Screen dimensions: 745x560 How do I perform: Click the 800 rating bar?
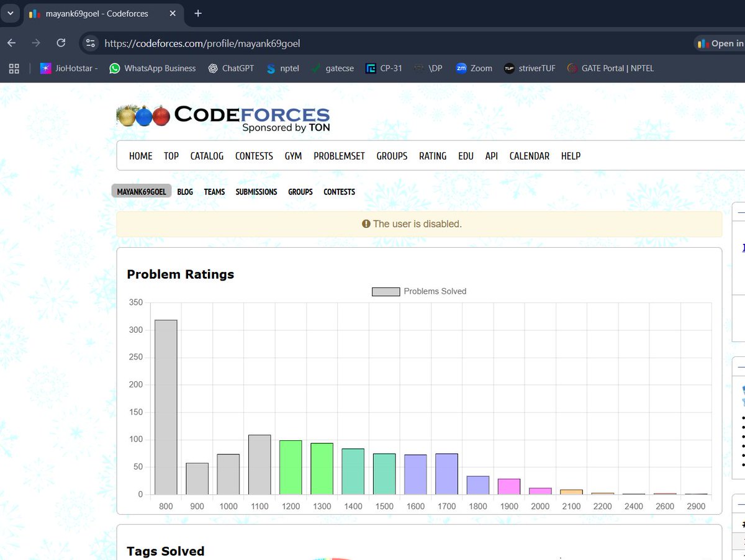[x=166, y=407]
